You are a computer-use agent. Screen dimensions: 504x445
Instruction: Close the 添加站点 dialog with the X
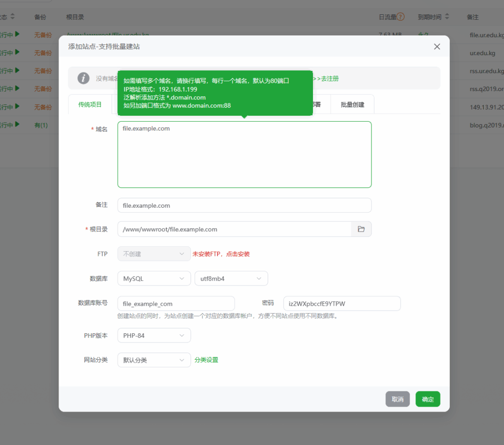[x=437, y=47]
